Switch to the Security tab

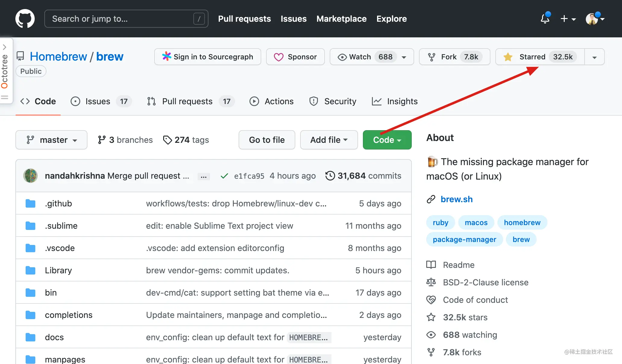[x=333, y=101]
